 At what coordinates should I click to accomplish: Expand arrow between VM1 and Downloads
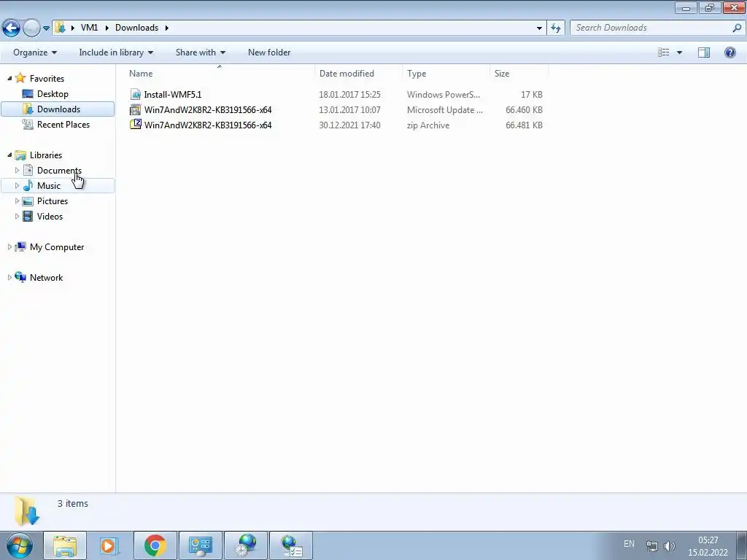tap(106, 28)
